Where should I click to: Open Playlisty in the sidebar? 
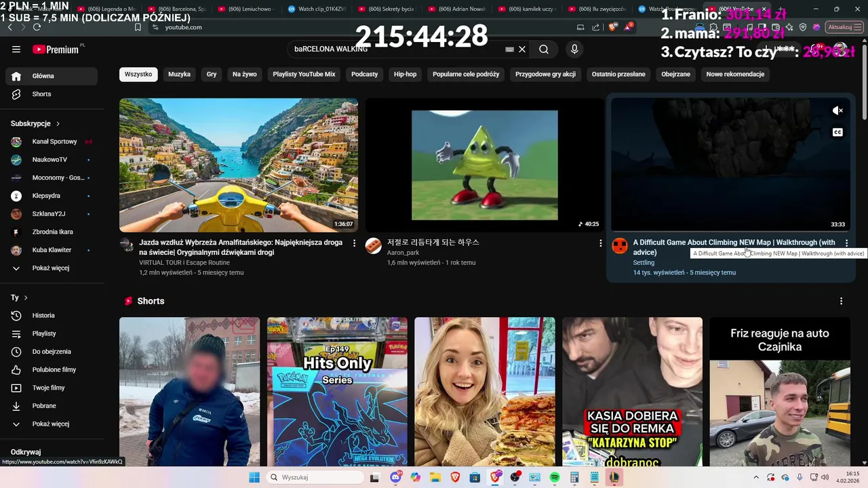52,333
